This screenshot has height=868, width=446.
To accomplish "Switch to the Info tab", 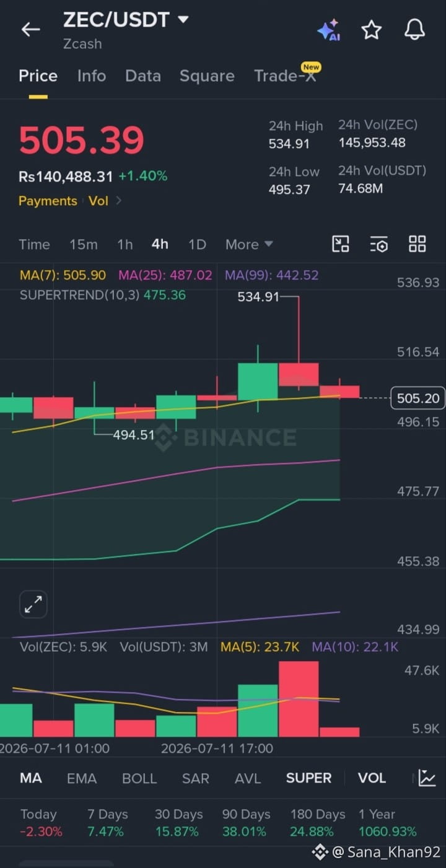I will [x=91, y=76].
